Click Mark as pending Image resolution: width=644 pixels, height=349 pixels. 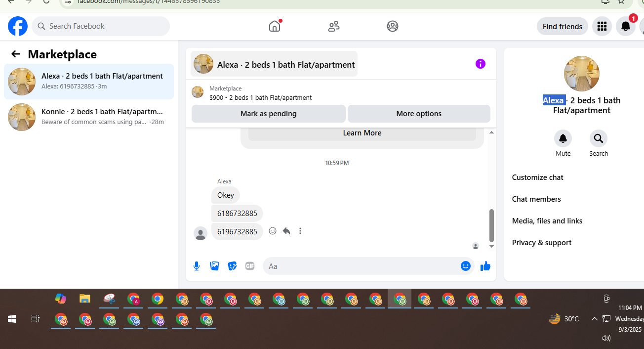click(x=269, y=114)
